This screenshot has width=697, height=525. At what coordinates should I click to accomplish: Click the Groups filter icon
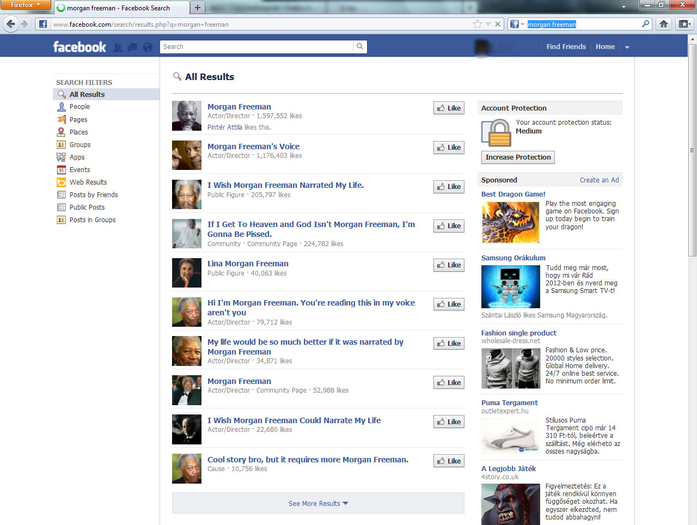(x=61, y=144)
